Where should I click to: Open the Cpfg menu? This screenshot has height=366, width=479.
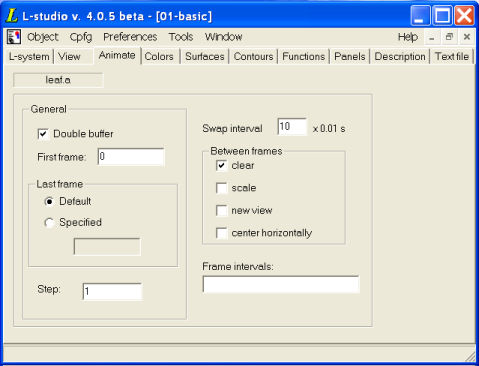(81, 37)
